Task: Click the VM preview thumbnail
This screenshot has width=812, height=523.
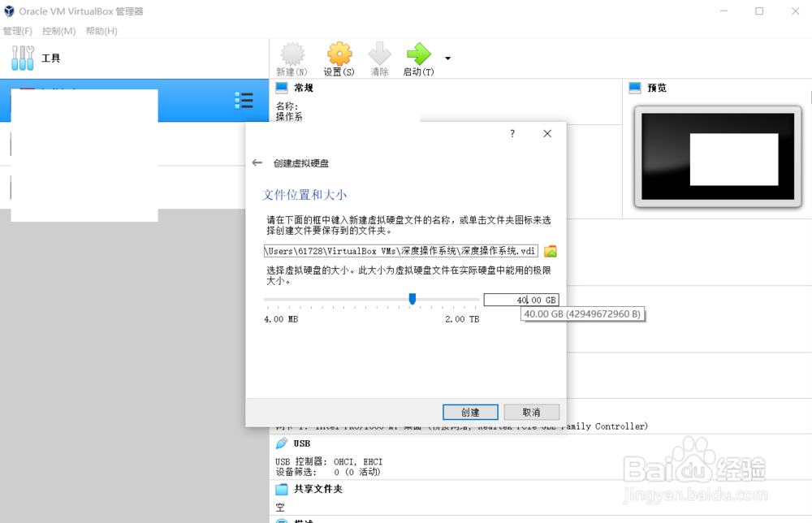Action: click(718, 157)
